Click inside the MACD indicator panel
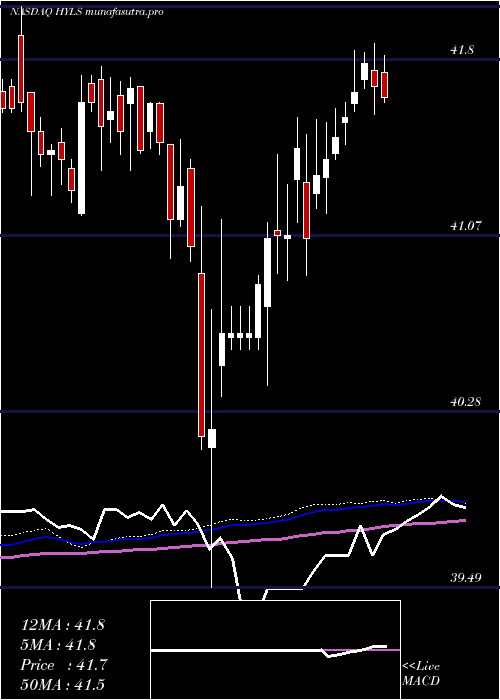Viewport: 500px width, 700px height. pyautogui.click(x=275, y=650)
